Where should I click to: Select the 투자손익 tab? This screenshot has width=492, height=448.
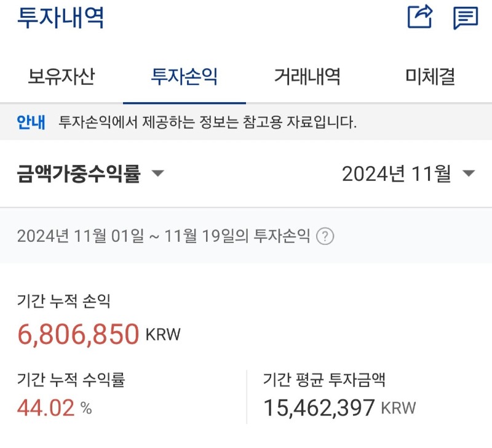tap(184, 76)
